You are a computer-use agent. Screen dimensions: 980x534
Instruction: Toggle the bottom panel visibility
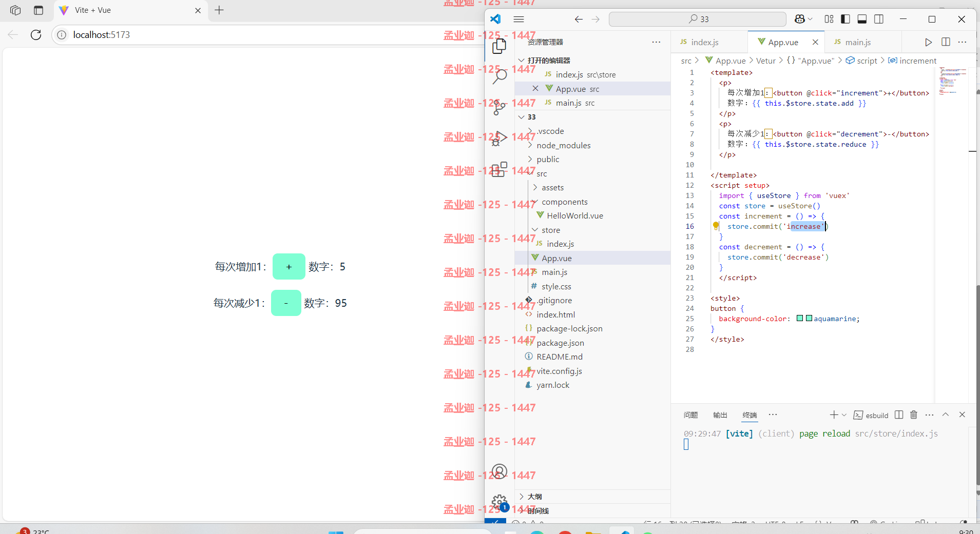pos(862,19)
